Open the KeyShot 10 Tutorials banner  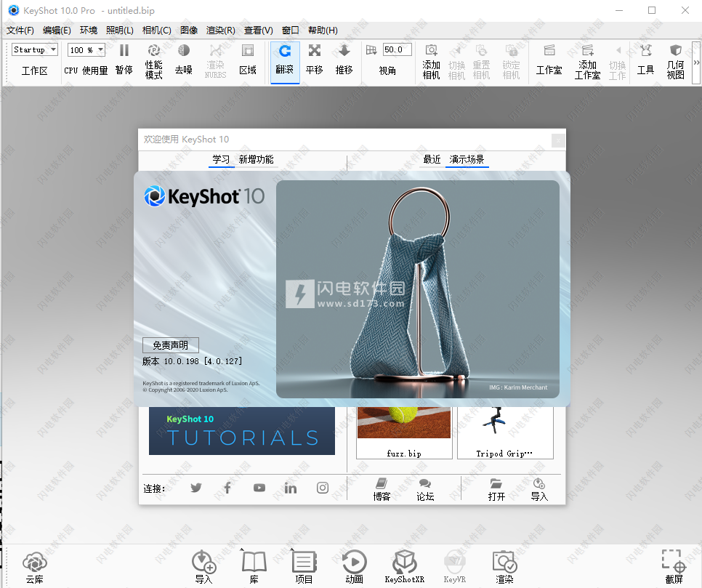pos(242,431)
